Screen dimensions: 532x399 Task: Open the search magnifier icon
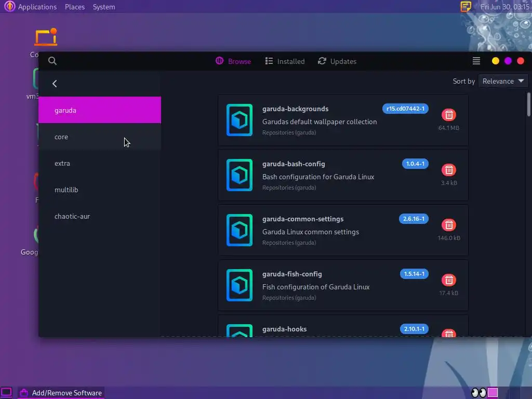pos(52,61)
